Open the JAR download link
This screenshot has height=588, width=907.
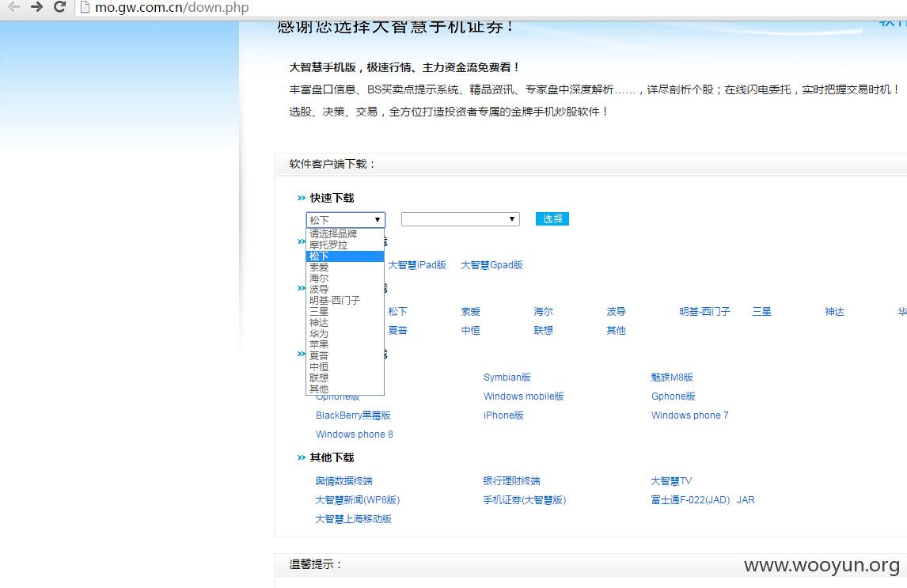(746, 500)
